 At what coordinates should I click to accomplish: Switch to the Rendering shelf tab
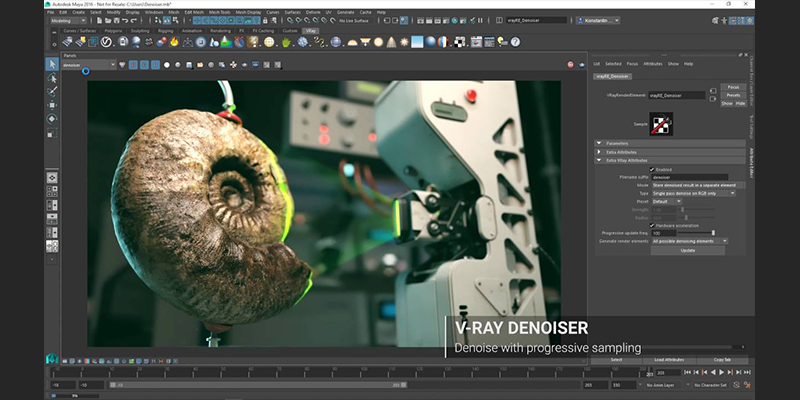pos(220,31)
